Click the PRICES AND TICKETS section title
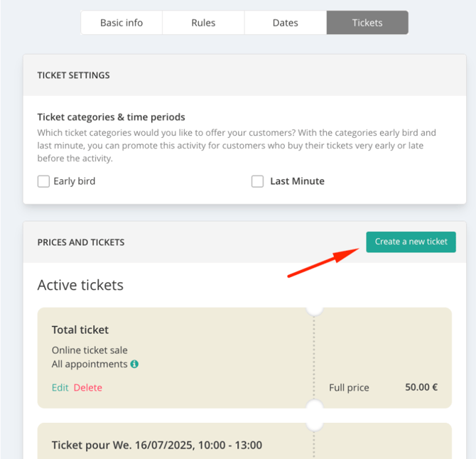Image resolution: width=476 pixels, height=459 pixels. coord(81,242)
